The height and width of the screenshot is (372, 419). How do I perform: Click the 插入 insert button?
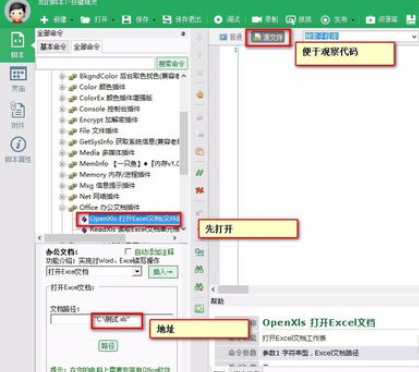[x=163, y=272]
